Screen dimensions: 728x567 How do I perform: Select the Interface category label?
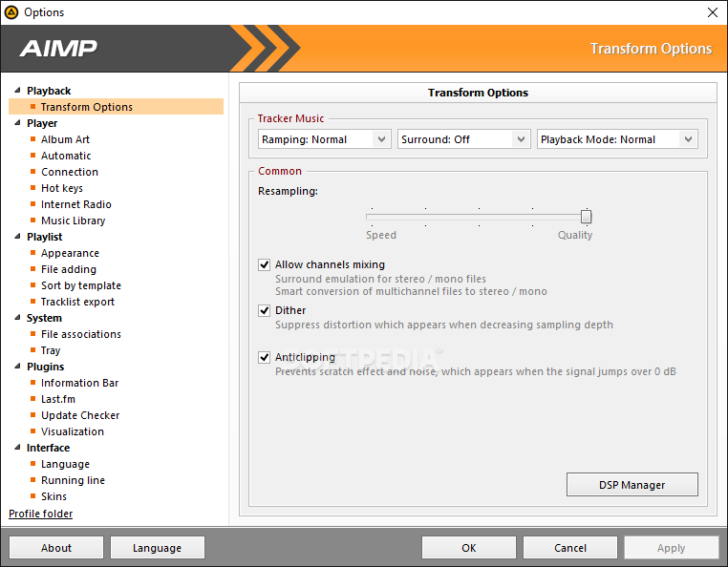(49, 448)
